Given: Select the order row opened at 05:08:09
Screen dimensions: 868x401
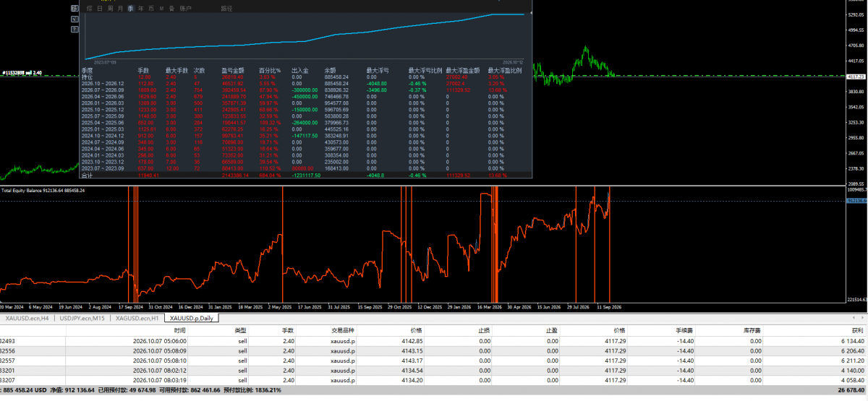Looking at the screenshot, I should [x=434, y=350].
